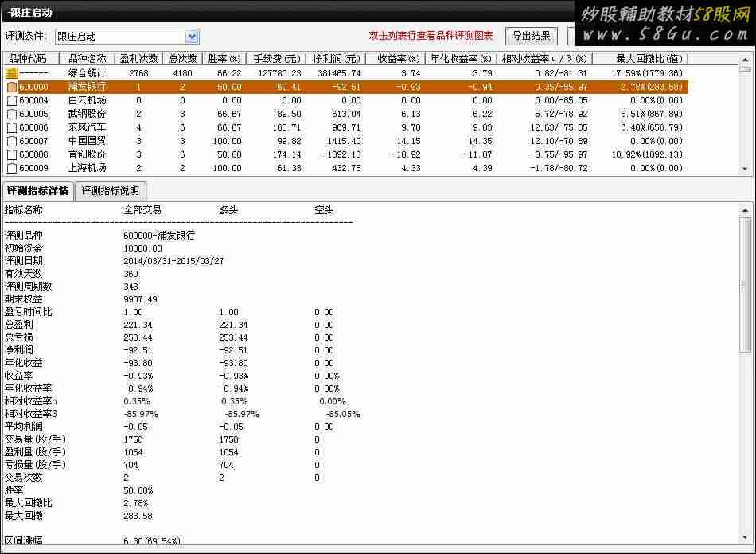This screenshot has width=756, height=554.
Task: Click the 跟庄启动 condition combo box field
Action: point(127,37)
